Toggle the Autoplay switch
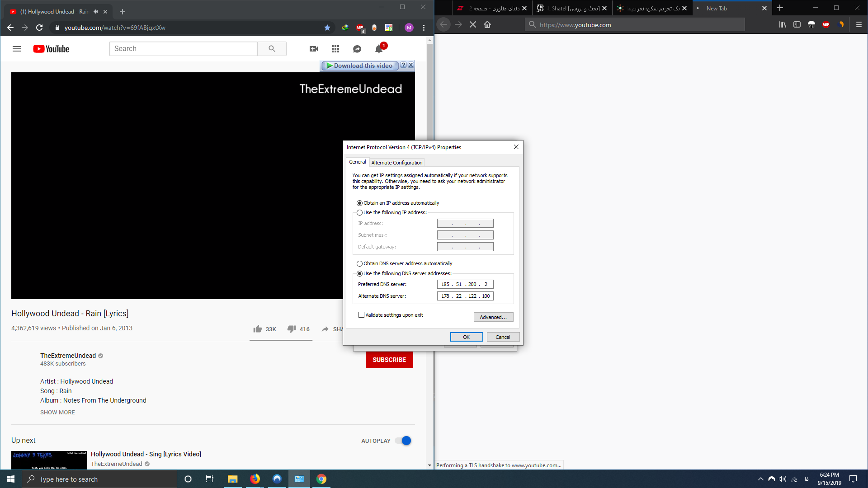Screen dimensions: 868x488 tap(403, 441)
